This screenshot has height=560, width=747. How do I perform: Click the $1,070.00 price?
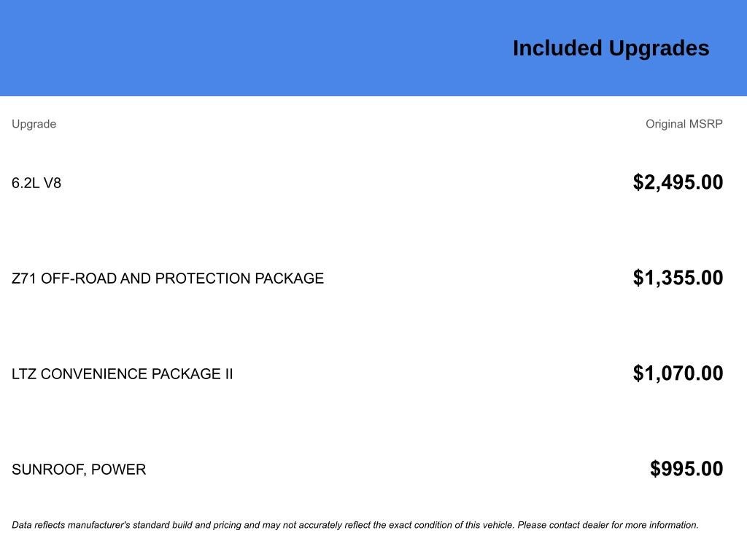[x=678, y=373]
